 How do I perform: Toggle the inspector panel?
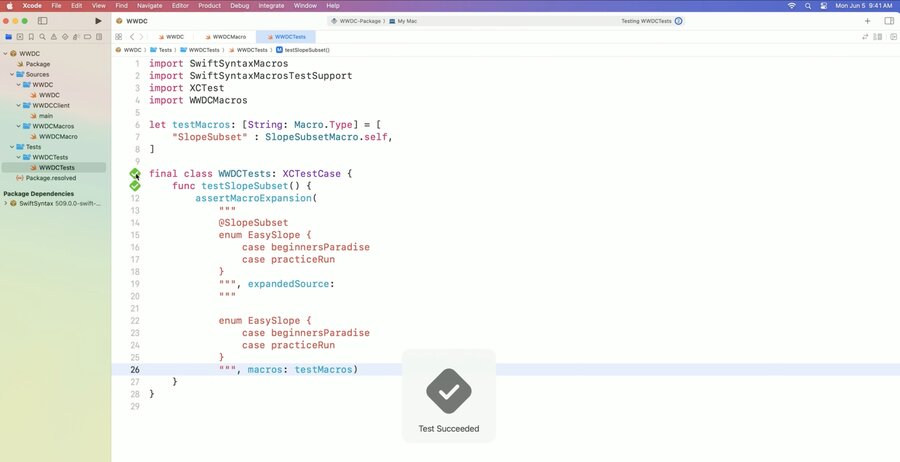point(889,21)
